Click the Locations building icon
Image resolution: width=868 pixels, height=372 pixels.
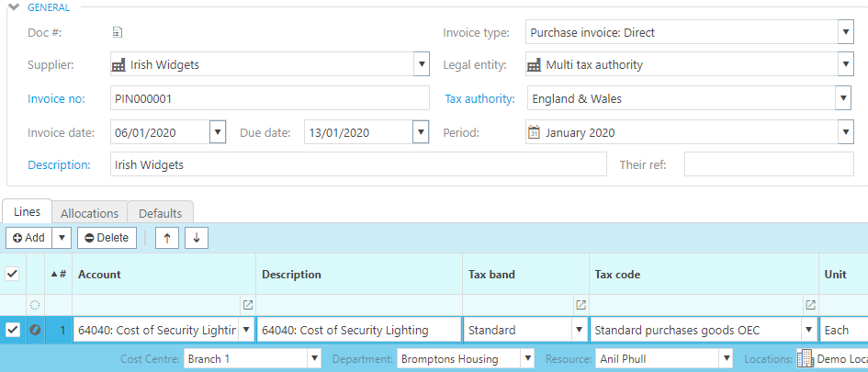pyautogui.click(x=805, y=359)
